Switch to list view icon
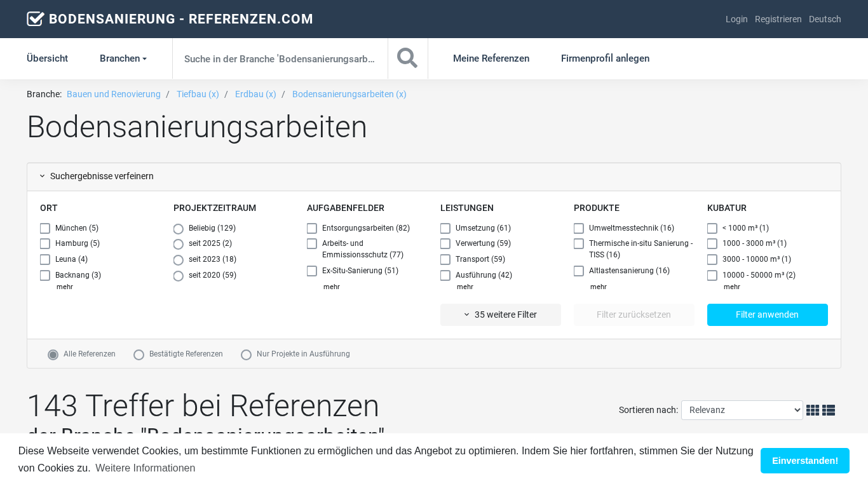The height and width of the screenshot is (488, 868). pyautogui.click(x=828, y=410)
